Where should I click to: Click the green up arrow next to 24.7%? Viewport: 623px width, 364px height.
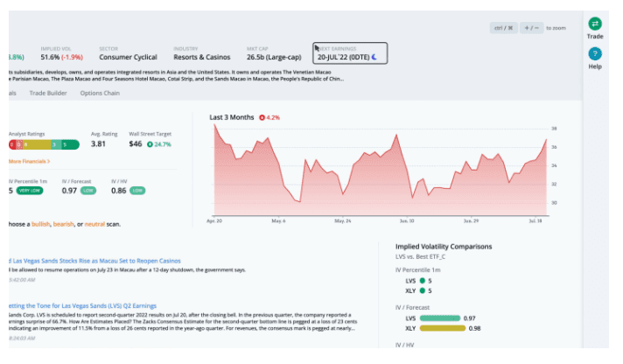click(x=150, y=143)
